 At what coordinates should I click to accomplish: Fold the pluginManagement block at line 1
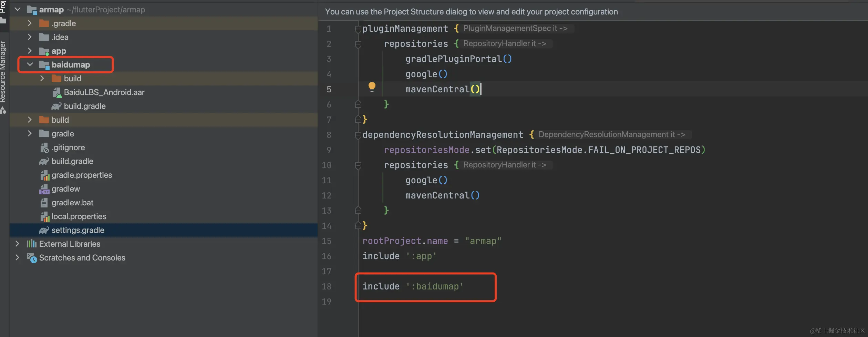pyautogui.click(x=358, y=29)
